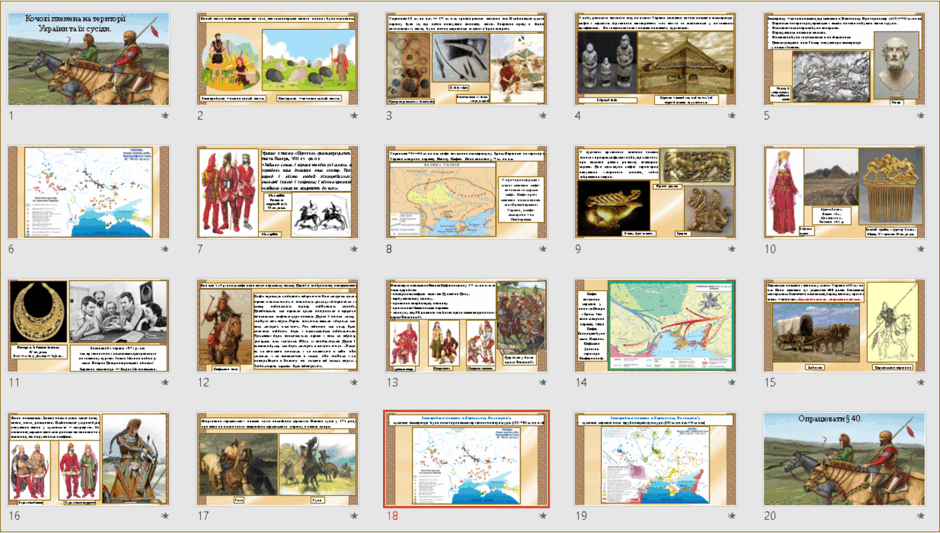The height and width of the screenshot is (533, 940).
Task: Select slide 11 thumbnail
Action: 89,326
